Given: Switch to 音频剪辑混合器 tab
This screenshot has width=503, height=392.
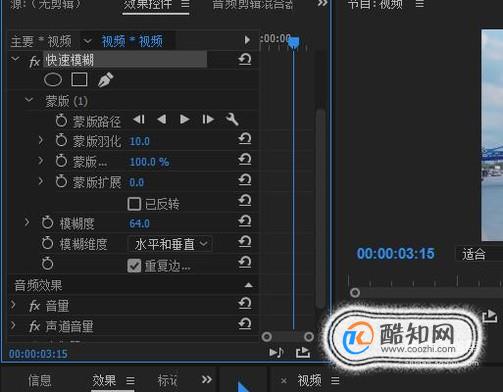Looking at the screenshot, I should (x=253, y=5).
